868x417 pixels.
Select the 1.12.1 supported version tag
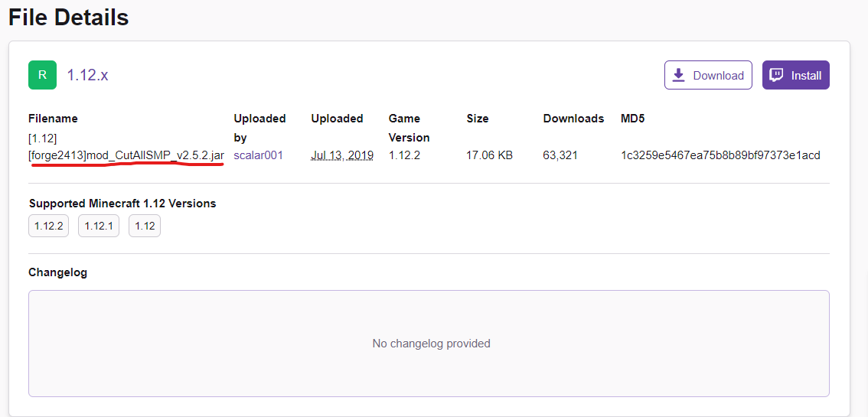[99, 226]
